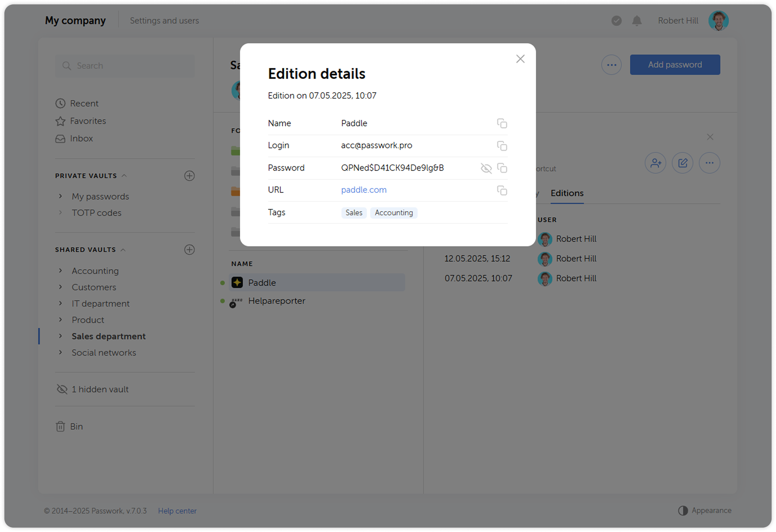Toggle Appearance theme mode
This screenshot has height=532, width=776.
pyautogui.click(x=705, y=510)
